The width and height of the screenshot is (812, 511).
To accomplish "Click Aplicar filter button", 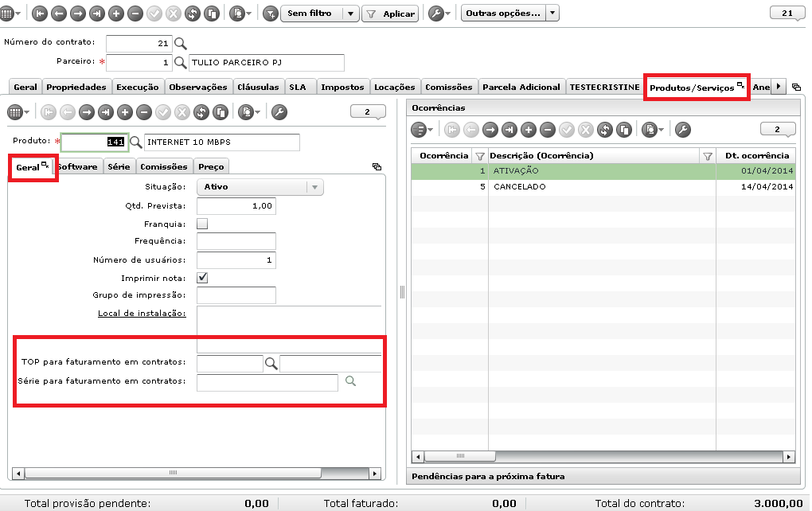I will pos(390,14).
